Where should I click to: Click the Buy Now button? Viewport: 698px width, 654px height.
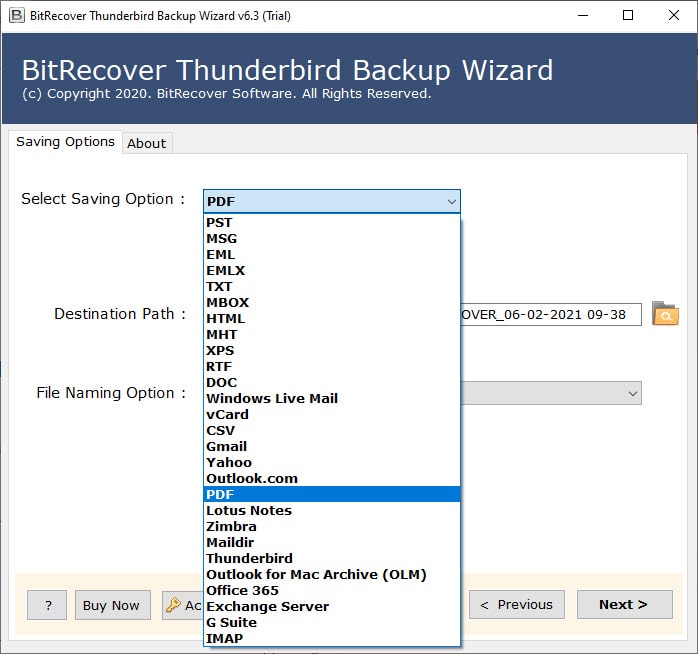point(113,605)
